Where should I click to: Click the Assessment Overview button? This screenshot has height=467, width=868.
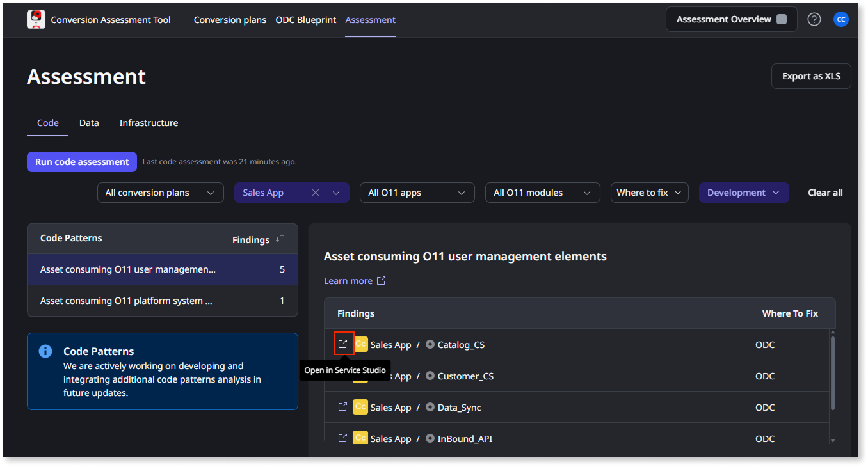(731, 19)
